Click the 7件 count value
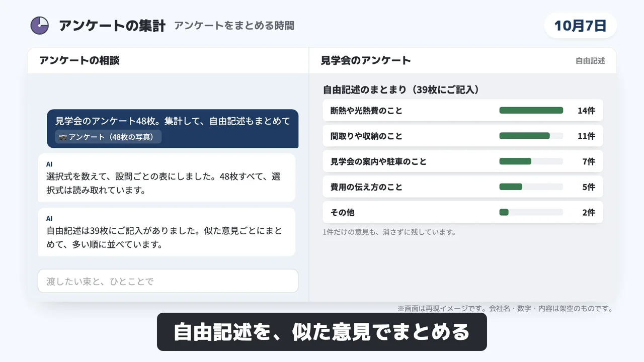This screenshot has width=644, height=362. (589, 161)
